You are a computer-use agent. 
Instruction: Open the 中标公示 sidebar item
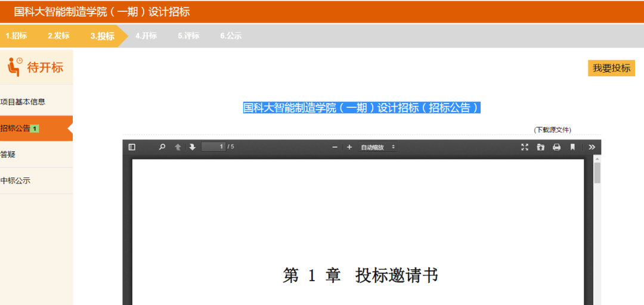point(16,180)
